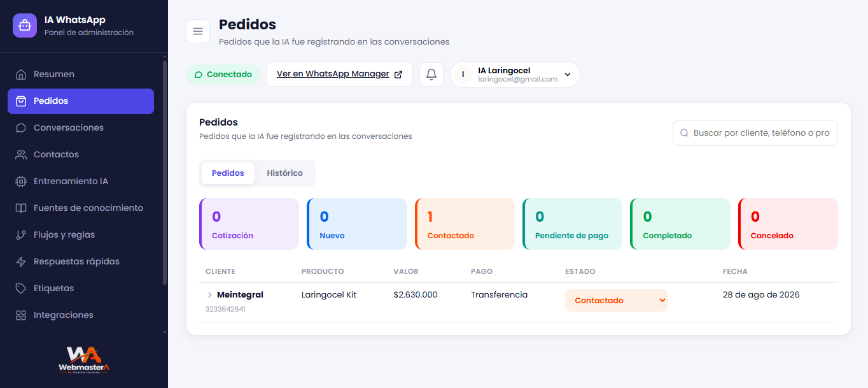Viewport: 868px width, 388px height.
Task: Open the Contactado status dropdown for Meintegral
Action: pos(616,301)
